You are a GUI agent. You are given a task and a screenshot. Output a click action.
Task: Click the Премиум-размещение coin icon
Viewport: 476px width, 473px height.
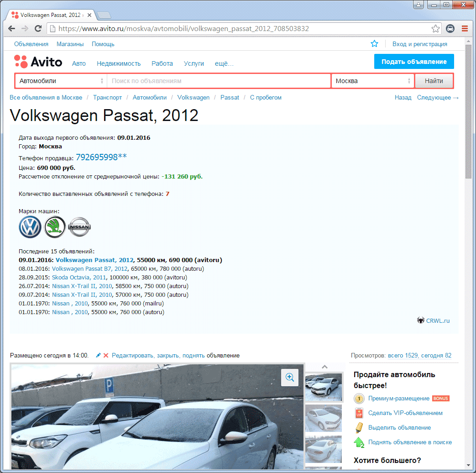tap(359, 399)
